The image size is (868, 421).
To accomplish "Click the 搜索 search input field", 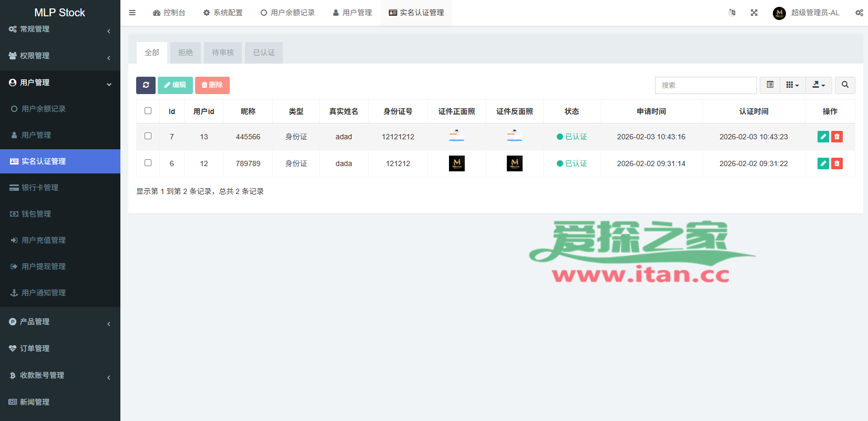I will 706,85.
